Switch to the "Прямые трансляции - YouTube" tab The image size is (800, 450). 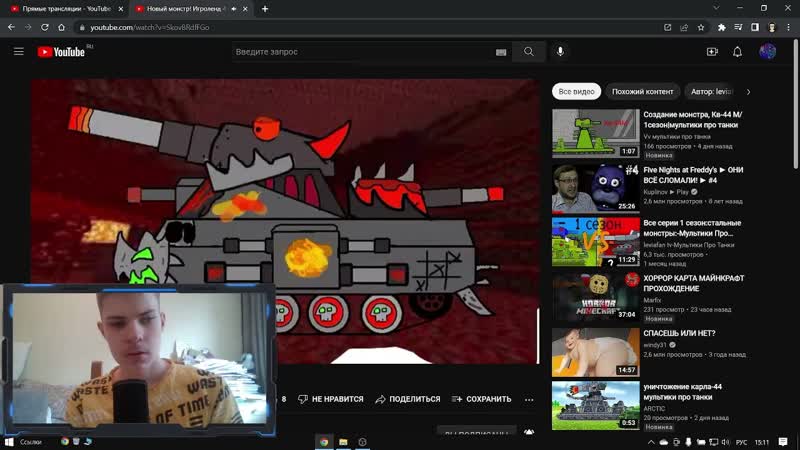(x=66, y=9)
